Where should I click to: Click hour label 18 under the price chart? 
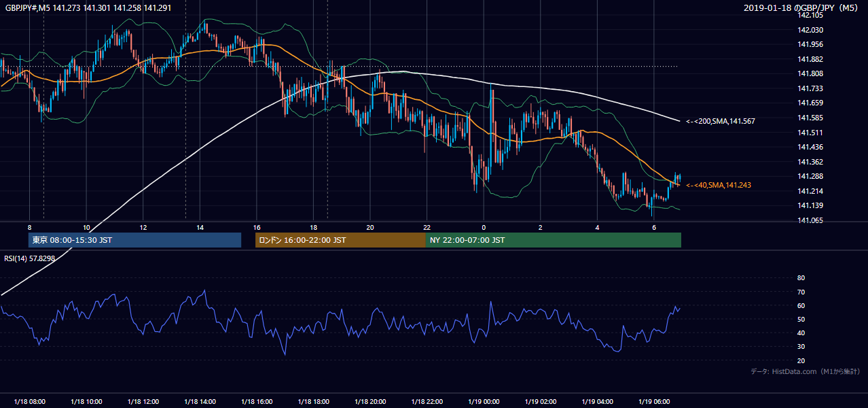click(313, 227)
